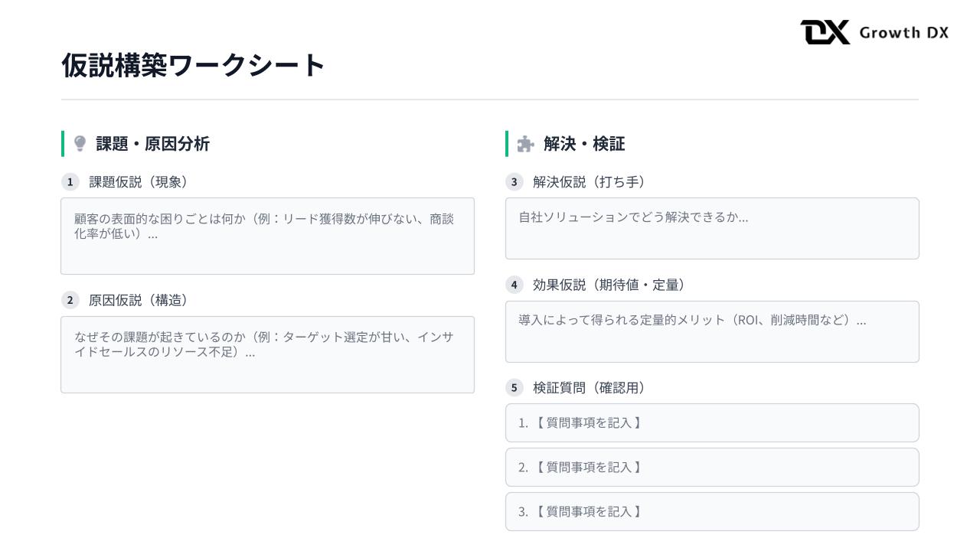This screenshot has height=551, width=980.
Task: Select the second 検証質問 input field
Action: (711, 467)
